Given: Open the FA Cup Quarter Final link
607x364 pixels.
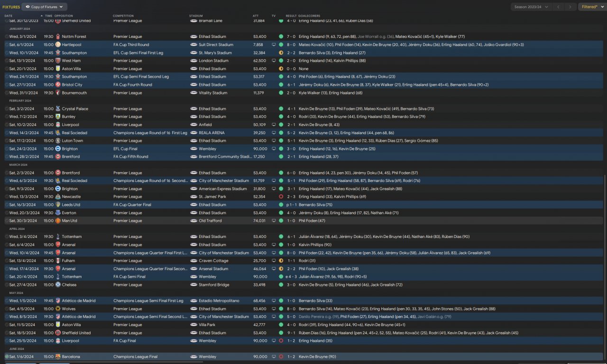Looking at the screenshot, I should click(x=132, y=205).
